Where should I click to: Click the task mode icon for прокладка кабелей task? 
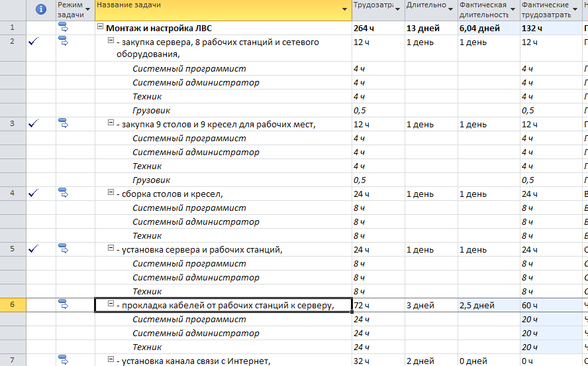pyautogui.click(x=64, y=304)
